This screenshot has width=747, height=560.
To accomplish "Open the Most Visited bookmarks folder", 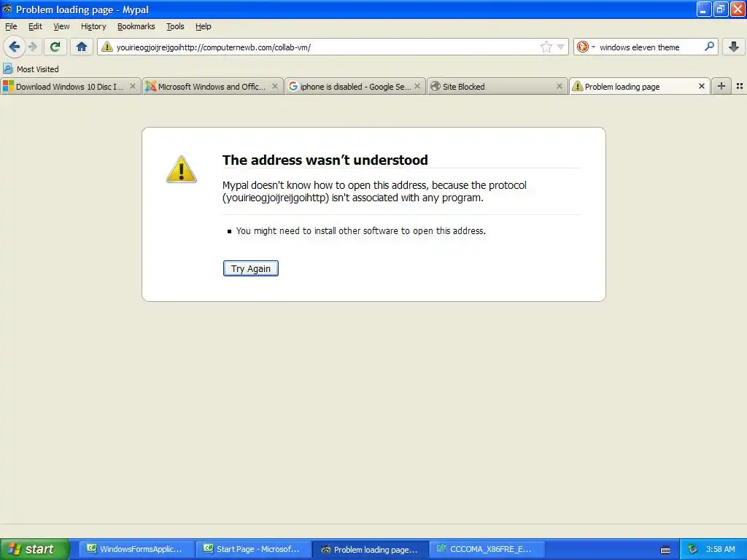I will [x=31, y=69].
